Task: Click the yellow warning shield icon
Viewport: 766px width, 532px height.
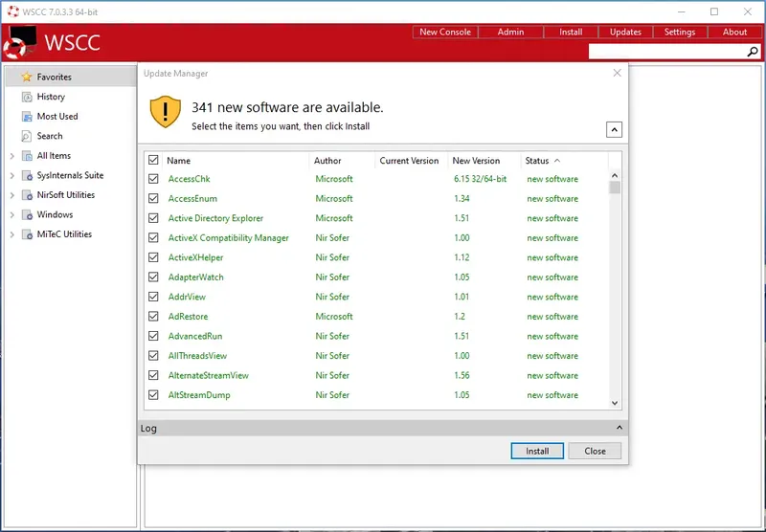Action: click(165, 112)
